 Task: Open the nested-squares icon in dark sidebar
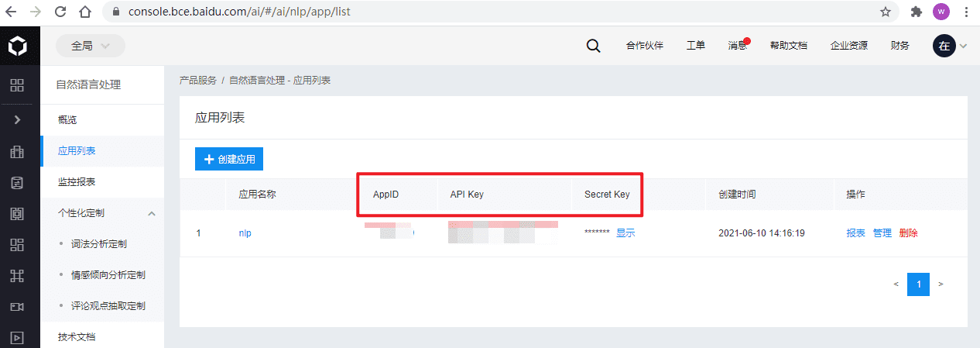(17, 214)
